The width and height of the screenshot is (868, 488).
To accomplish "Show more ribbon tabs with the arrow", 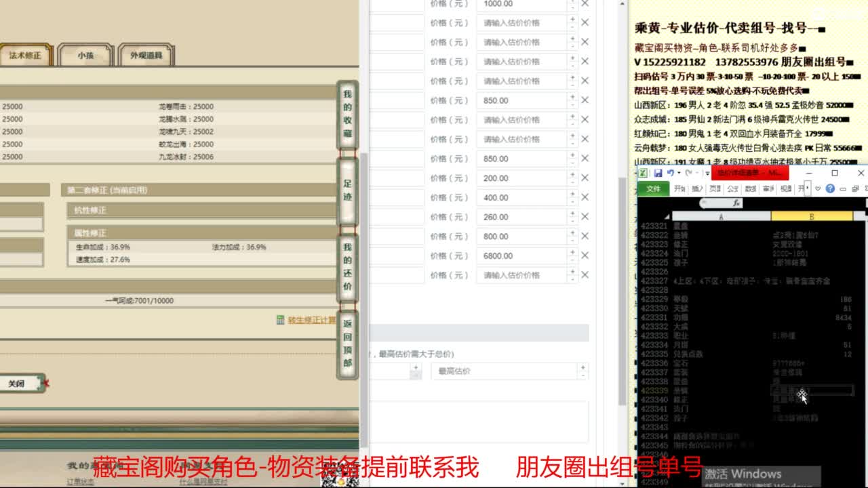I will pos(808,188).
